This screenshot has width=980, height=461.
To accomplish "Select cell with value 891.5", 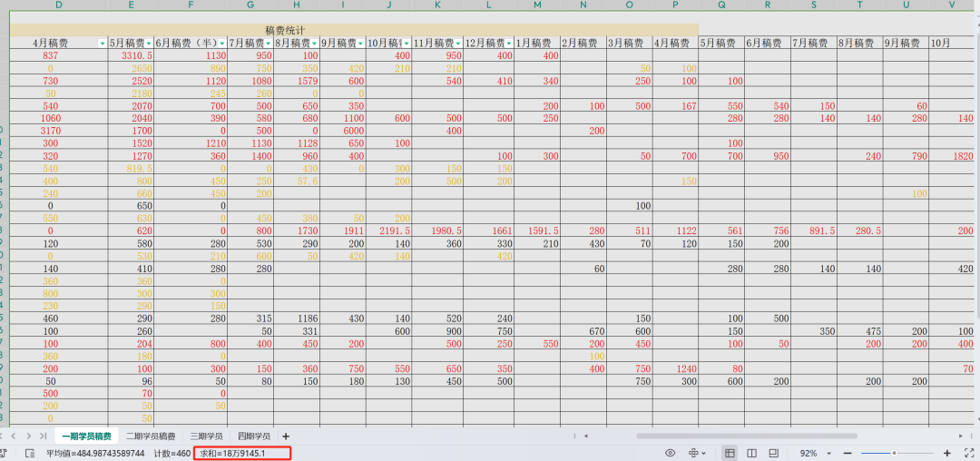I will pos(814,230).
